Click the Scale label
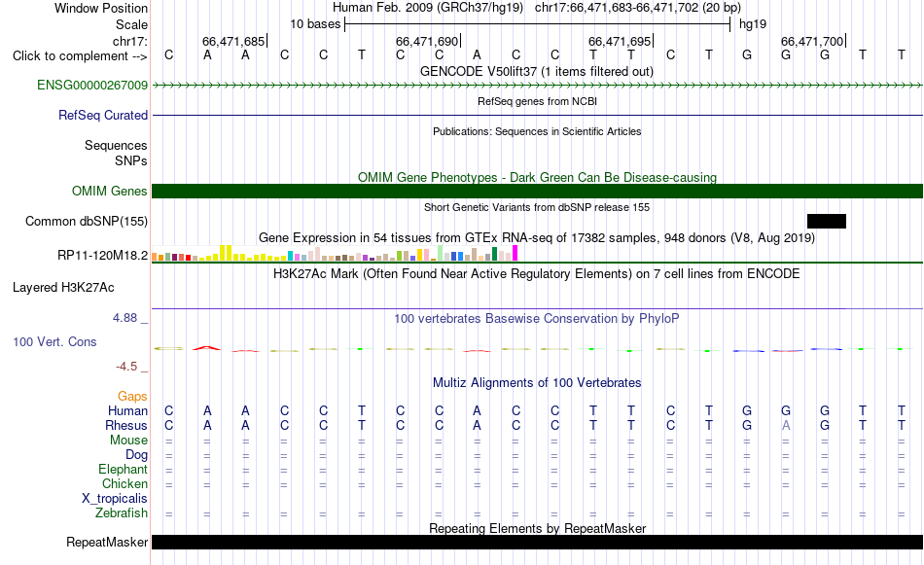This screenshot has width=924, height=565. (x=131, y=24)
